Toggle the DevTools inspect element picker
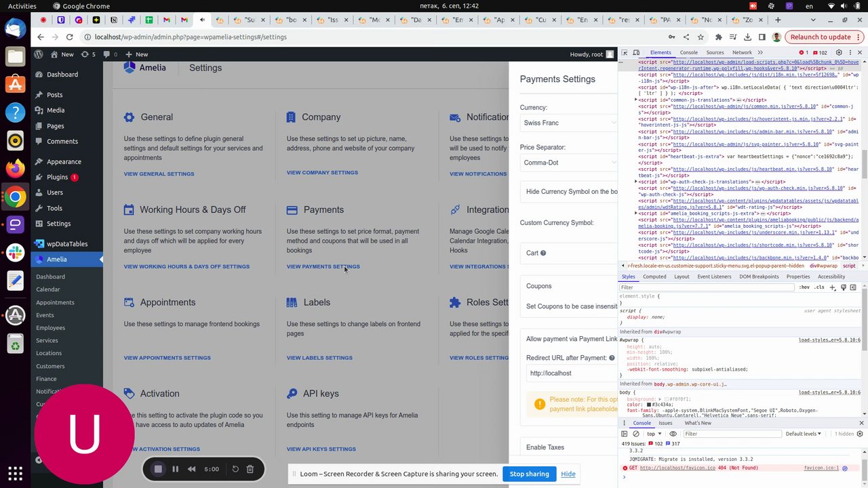Viewport: 868px width, 488px height. pos(625,52)
